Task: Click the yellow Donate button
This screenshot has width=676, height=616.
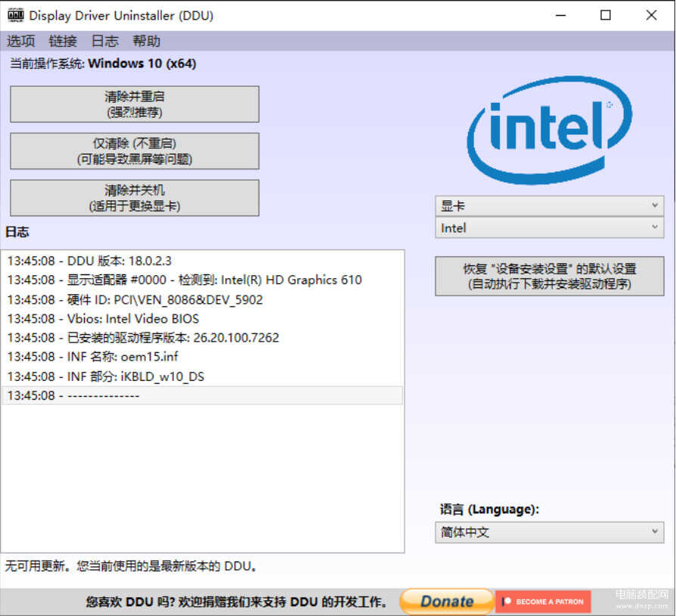Action: click(x=447, y=602)
